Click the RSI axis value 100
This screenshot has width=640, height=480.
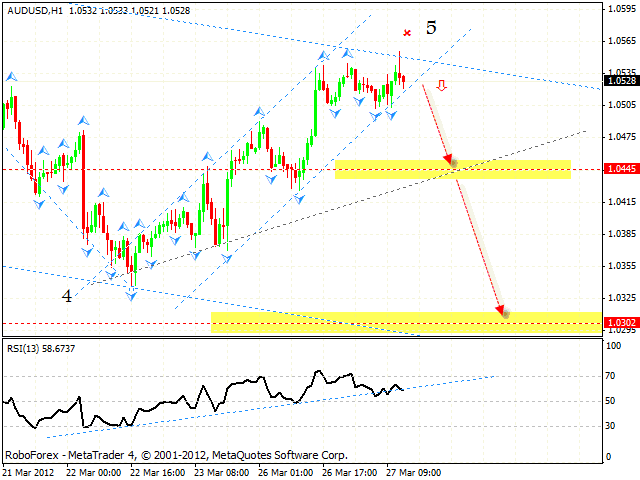coord(613,346)
